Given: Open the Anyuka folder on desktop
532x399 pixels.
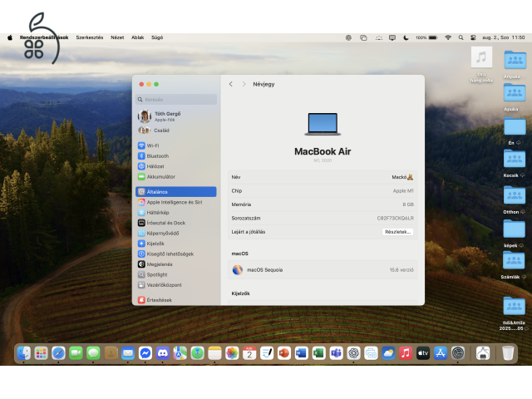Looking at the screenshot, I should [515, 65].
